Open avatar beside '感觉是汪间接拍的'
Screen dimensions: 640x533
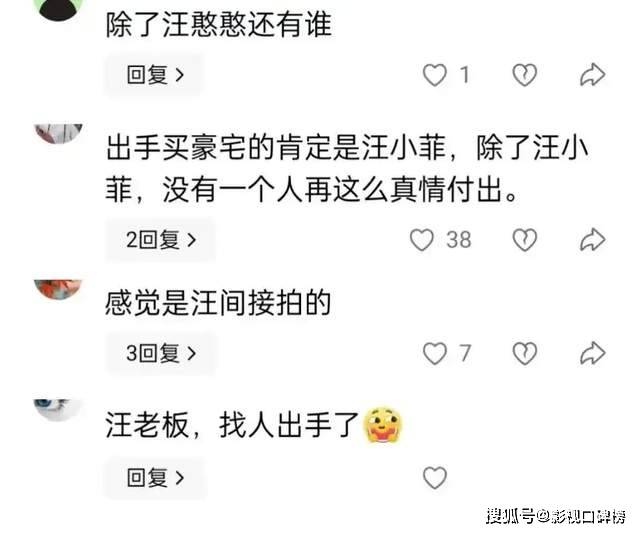[58, 289]
